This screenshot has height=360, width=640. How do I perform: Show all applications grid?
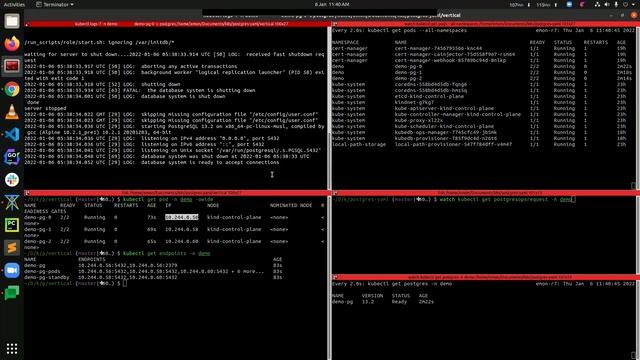tap(12, 349)
